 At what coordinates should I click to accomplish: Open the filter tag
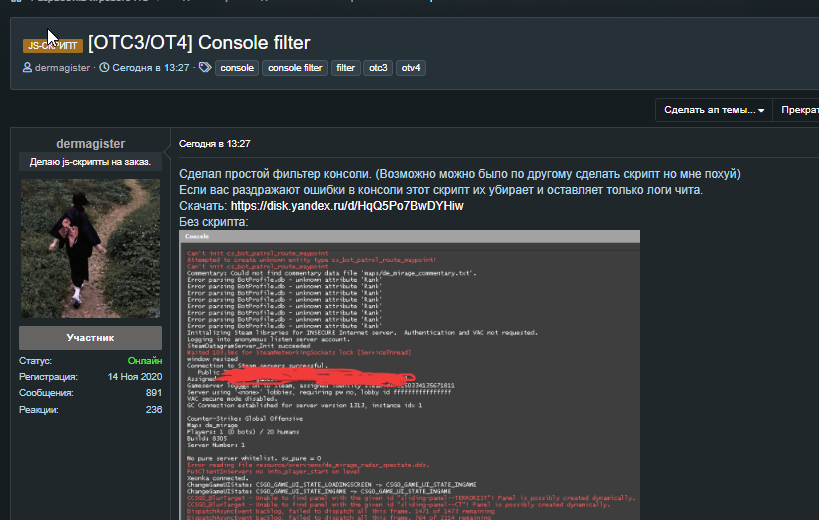[345, 68]
